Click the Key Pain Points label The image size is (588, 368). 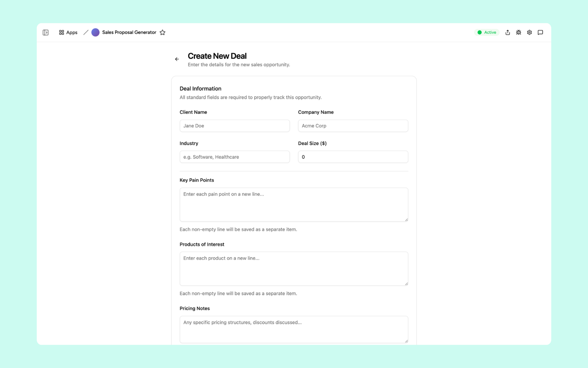click(197, 180)
